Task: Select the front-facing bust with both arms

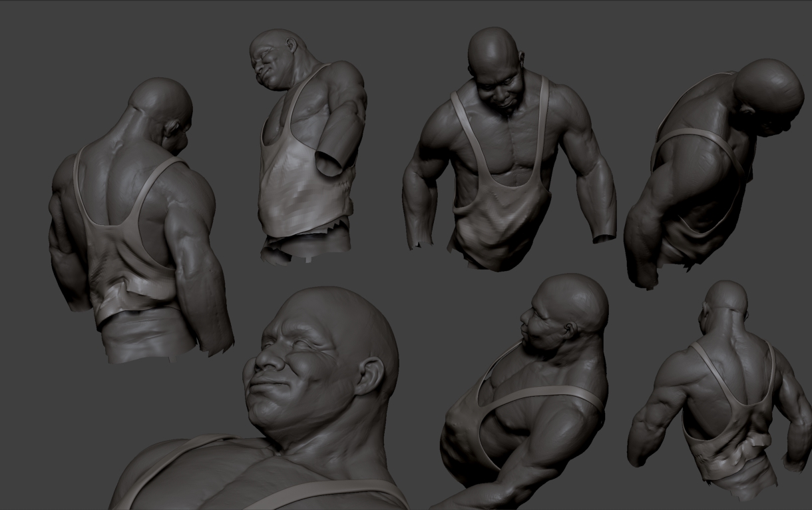Action: tap(509, 150)
